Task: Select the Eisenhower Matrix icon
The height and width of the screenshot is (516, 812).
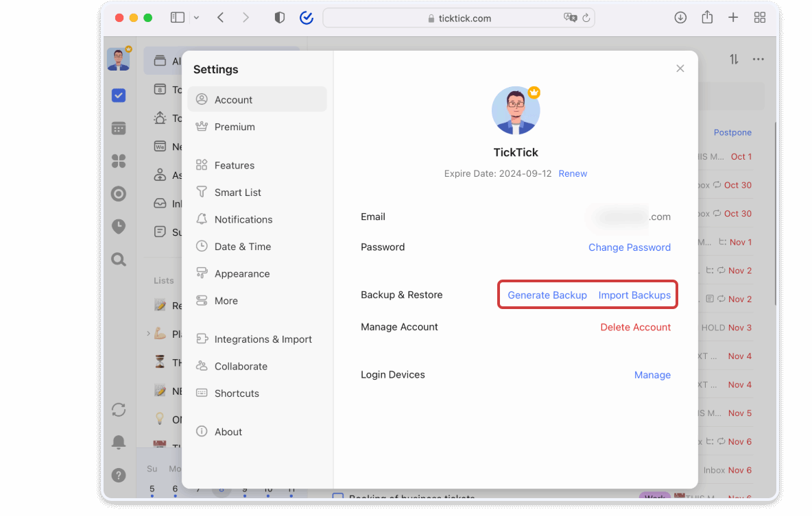Action: point(119,161)
